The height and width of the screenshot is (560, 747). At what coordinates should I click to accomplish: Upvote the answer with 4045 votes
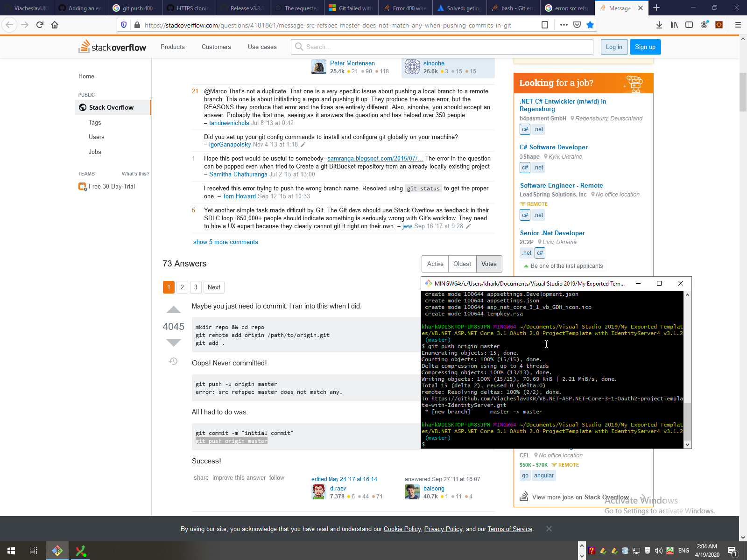[174, 310]
